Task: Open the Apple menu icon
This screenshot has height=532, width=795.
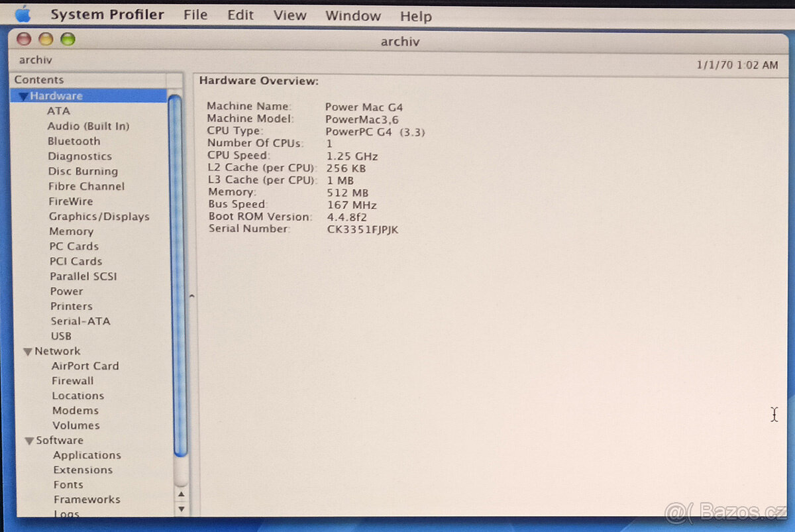Action: [x=23, y=14]
